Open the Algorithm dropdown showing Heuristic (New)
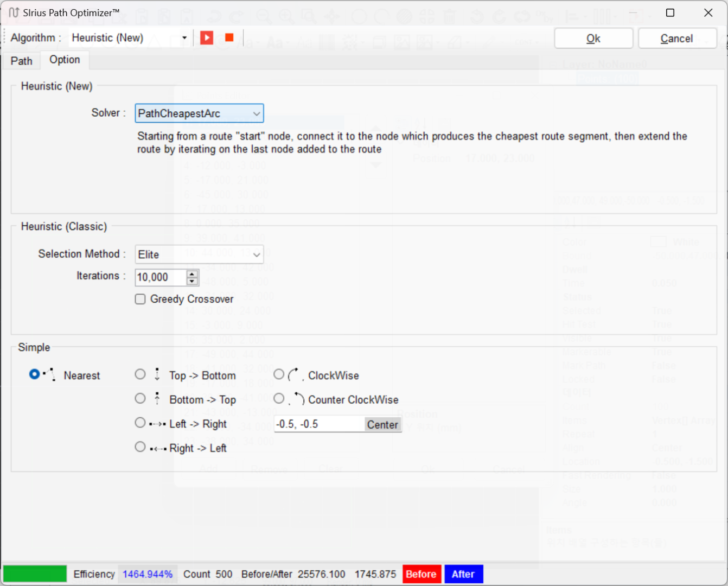This screenshot has height=586, width=728. coord(130,38)
